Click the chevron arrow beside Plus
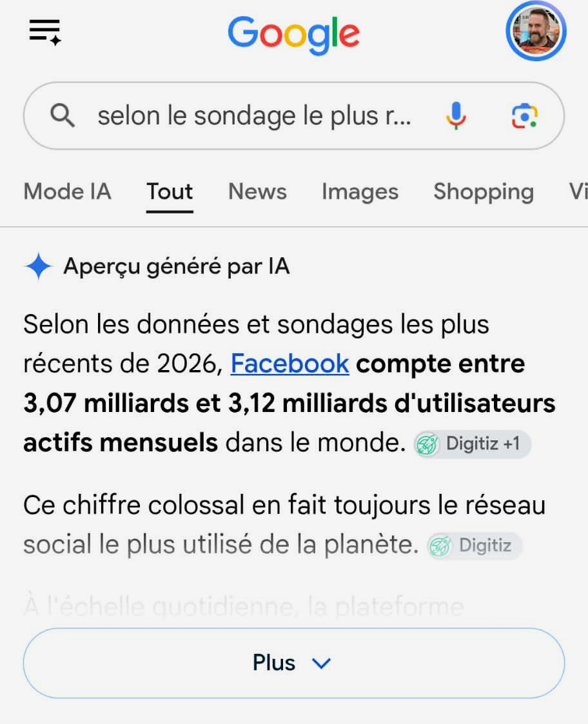588x724 pixels. pos(321,663)
